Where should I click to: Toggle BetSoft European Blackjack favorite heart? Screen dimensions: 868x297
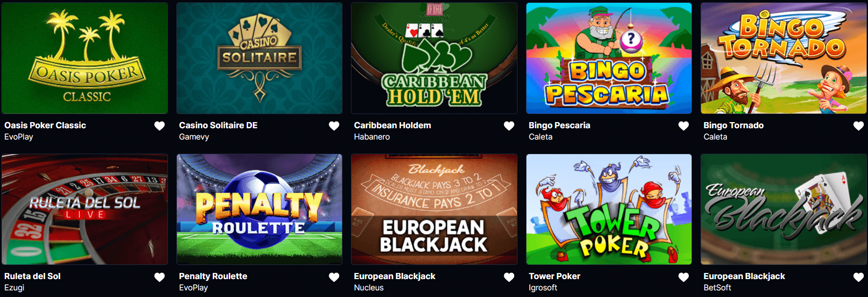click(859, 277)
